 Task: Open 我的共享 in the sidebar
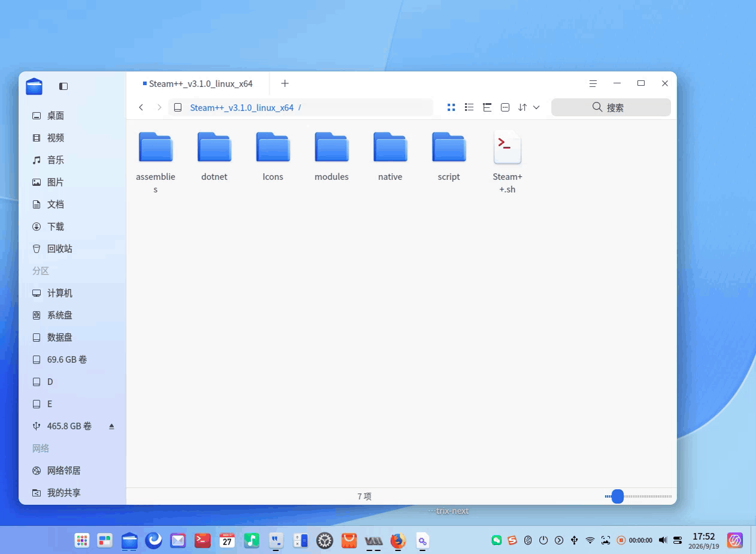pos(72,493)
